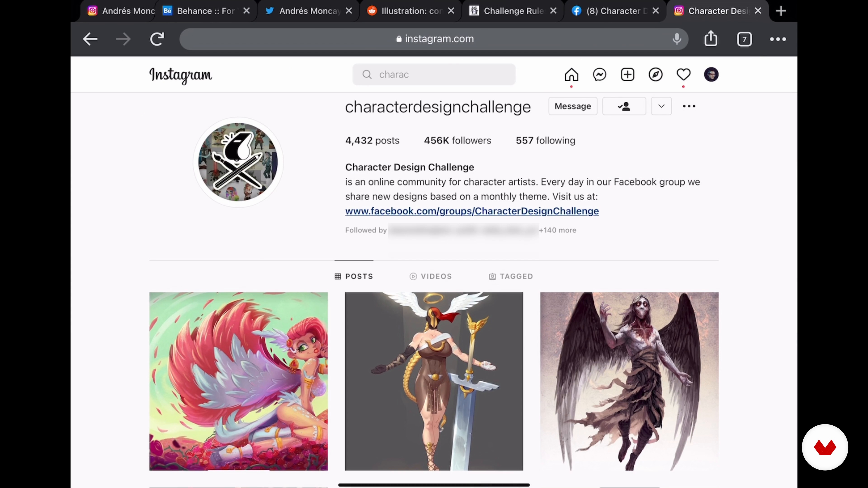Click the red logo floating button

click(825, 447)
